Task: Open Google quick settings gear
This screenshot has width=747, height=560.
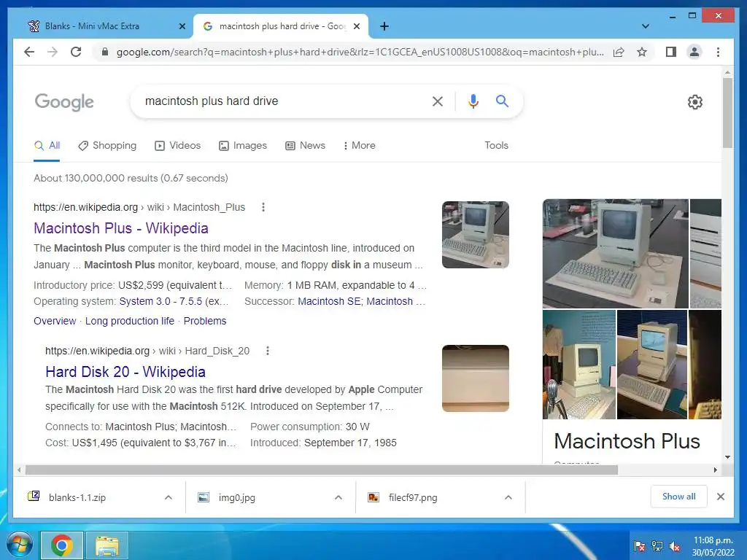Action: (695, 102)
